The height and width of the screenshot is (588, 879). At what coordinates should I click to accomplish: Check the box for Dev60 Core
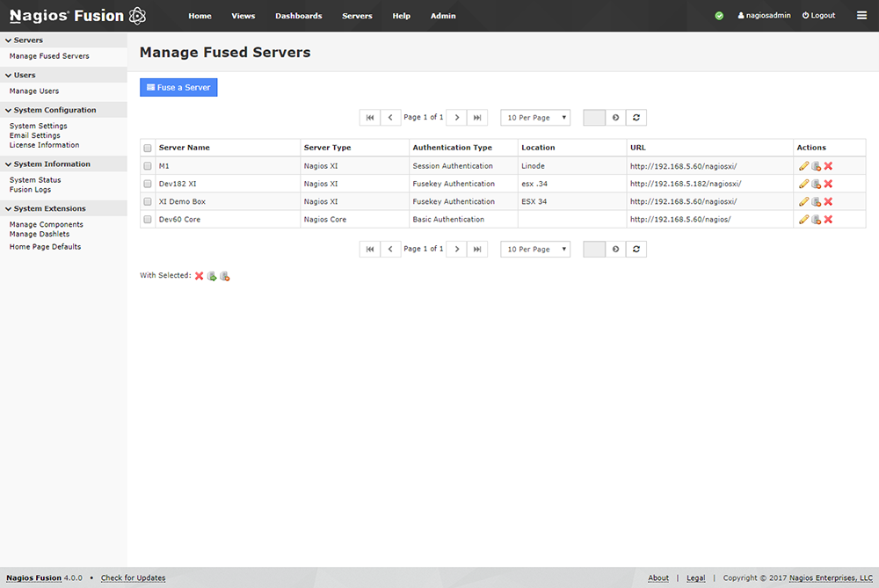pos(148,219)
